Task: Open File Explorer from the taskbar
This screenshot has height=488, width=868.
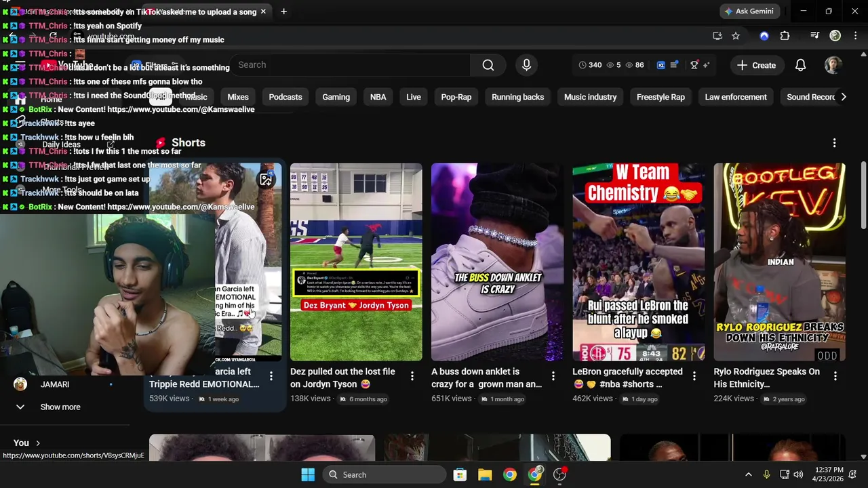Action: click(x=485, y=474)
